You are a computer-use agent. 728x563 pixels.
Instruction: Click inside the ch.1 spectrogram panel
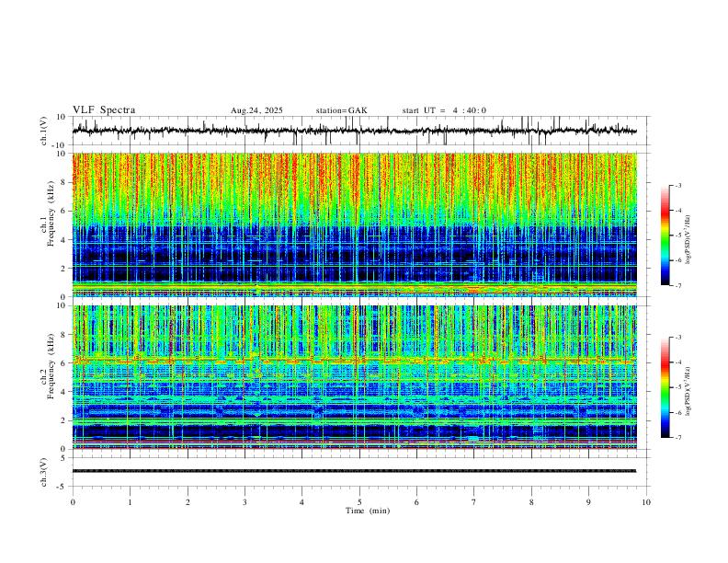355,224
